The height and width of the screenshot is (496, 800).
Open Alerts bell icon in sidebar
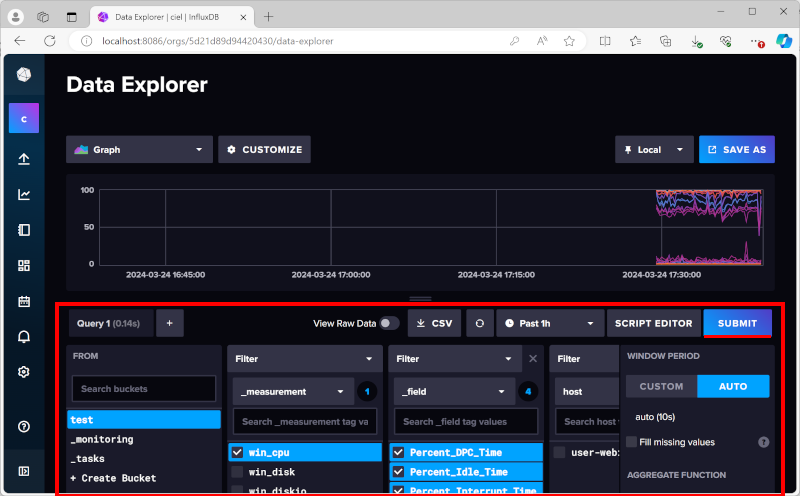coord(23,337)
